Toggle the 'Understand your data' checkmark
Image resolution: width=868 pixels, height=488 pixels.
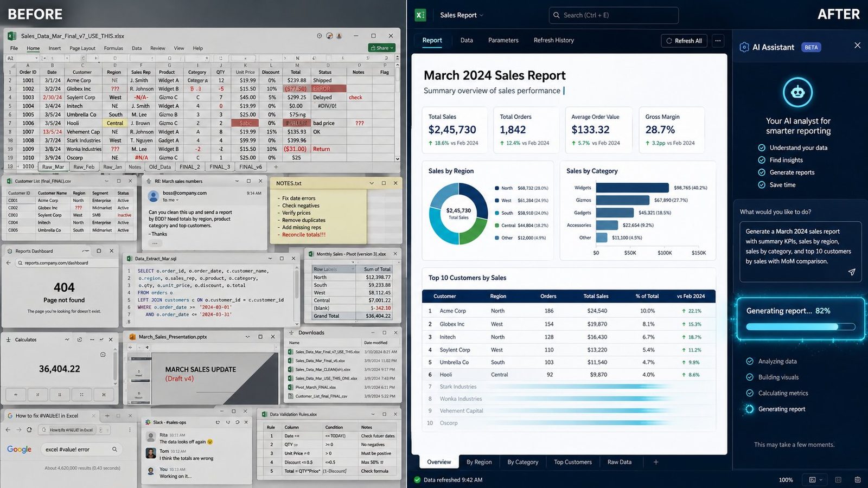click(762, 147)
